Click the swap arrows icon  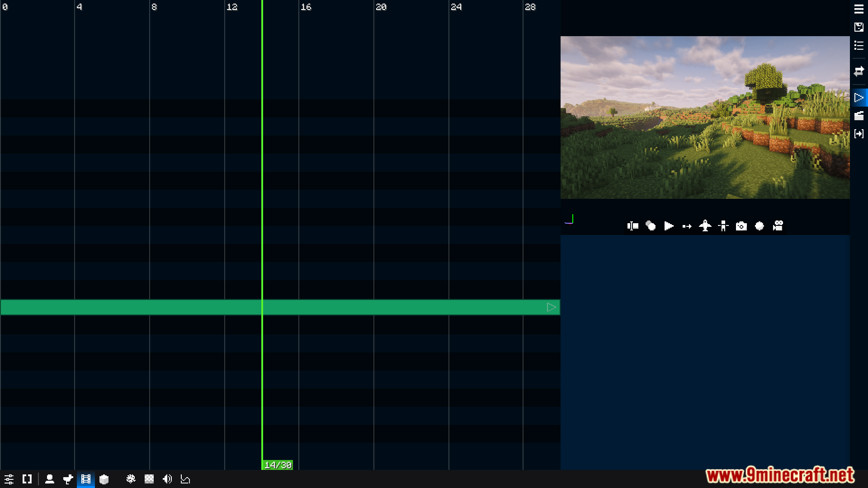[859, 71]
